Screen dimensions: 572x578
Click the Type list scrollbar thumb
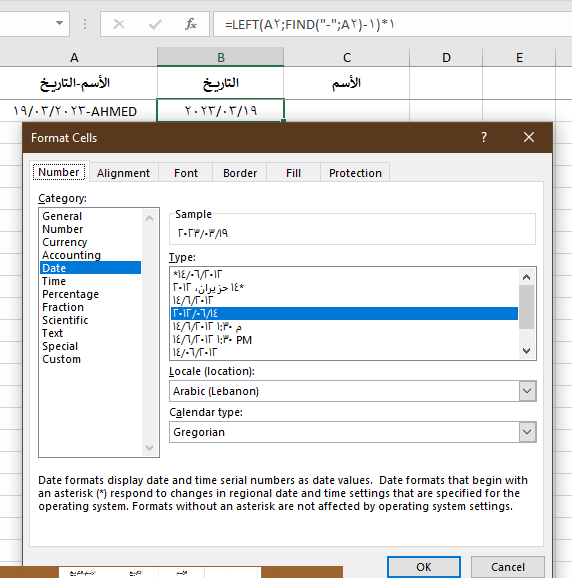pos(526,307)
